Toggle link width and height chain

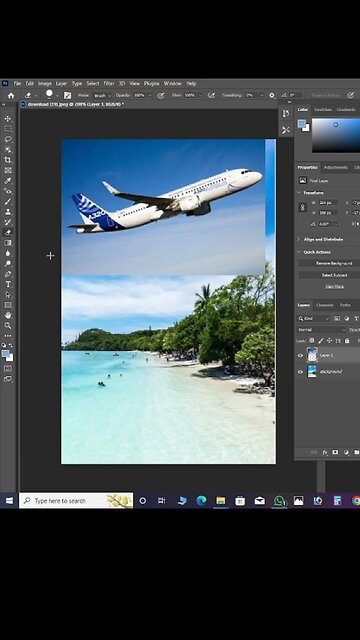click(302, 207)
